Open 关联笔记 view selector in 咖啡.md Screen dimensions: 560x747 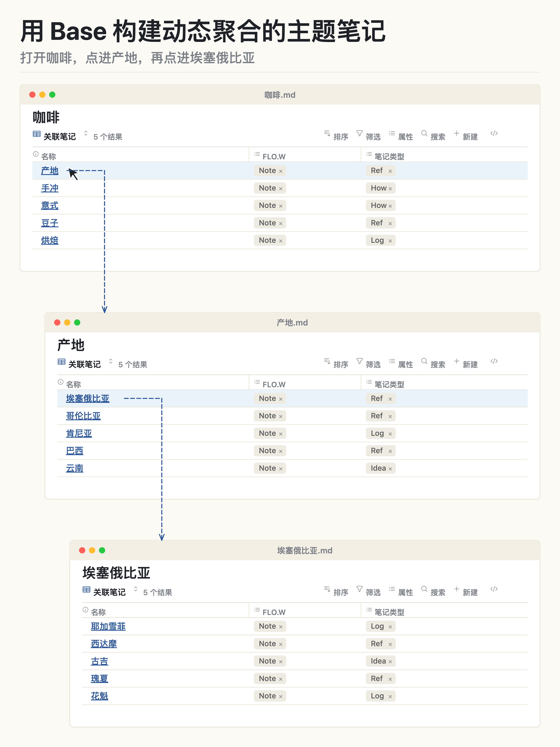pos(60,136)
